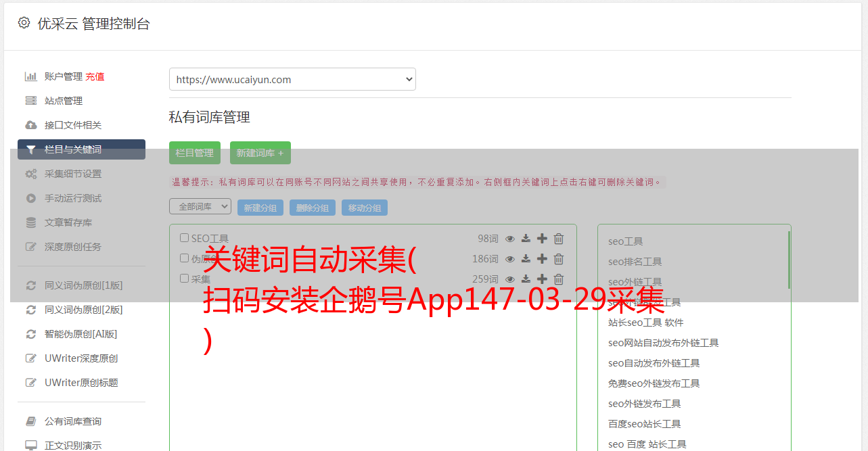The image size is (868, 451).
Task: Select the keyword seo网站自动发布外链工具
Action: pyautogui.click(x=664, y=343)
